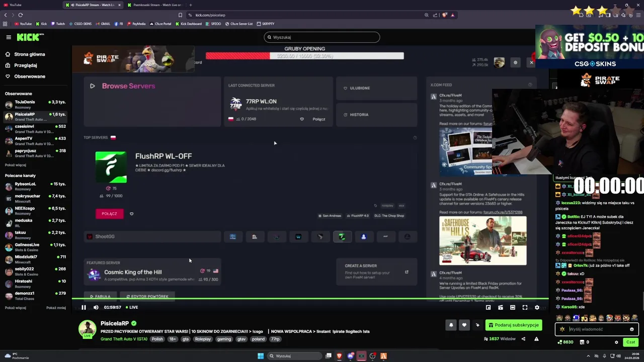Open the channel points 8630 icon
644x362 pixels.
point(566,342)
